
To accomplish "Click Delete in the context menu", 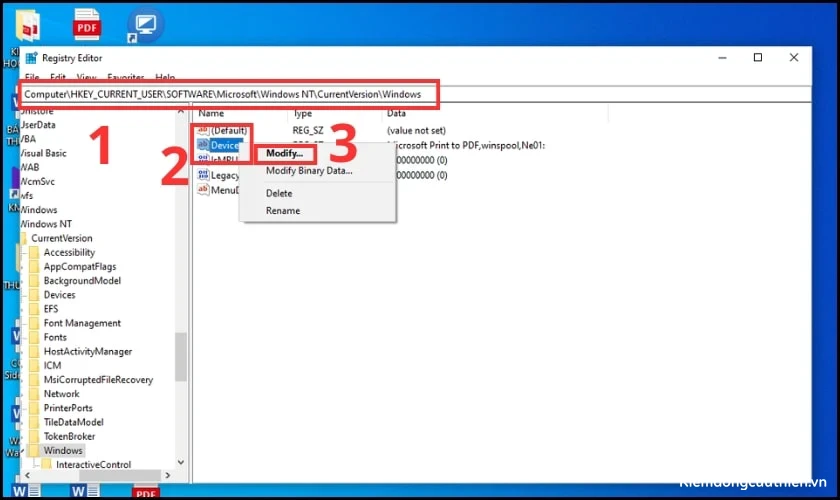I will tap(279, 193).
